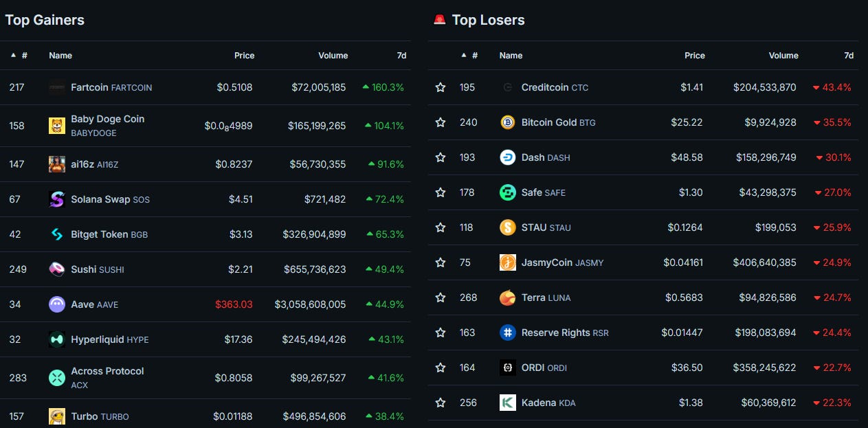868x428 pixels.
Task: Click Solana Swap price $4.51
Action: pyautogui.click(x=241, y=199)
